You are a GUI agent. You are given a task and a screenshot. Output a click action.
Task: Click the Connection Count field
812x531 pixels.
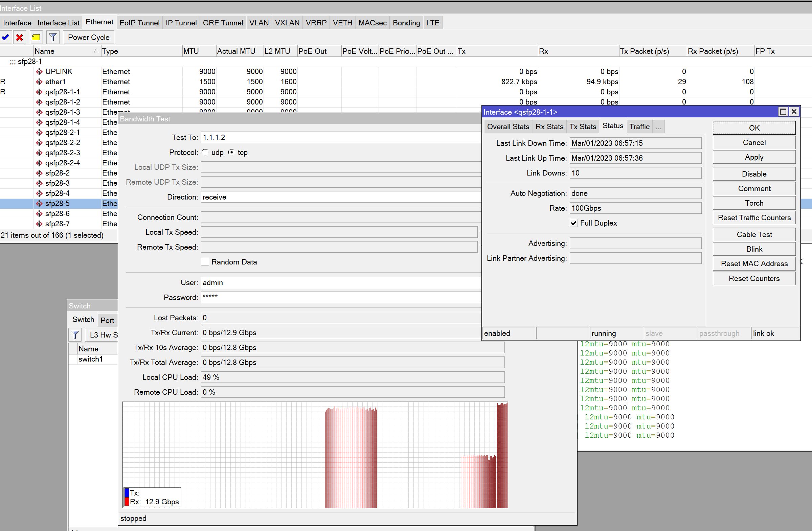pyautogui.click(x=341, y=217)
